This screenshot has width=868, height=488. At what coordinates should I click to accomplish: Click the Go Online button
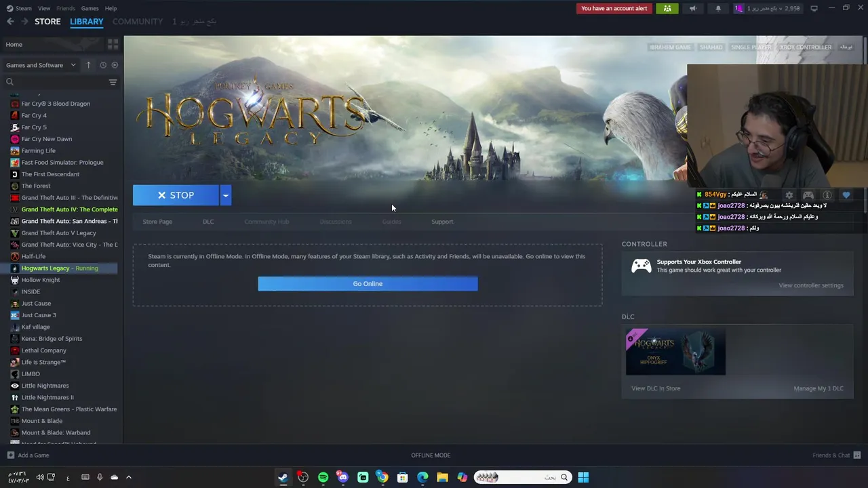368,284
